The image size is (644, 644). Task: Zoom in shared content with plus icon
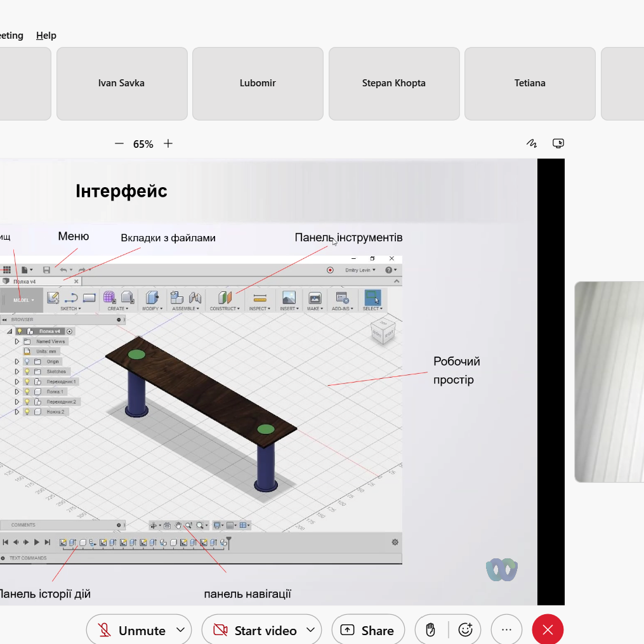[x=168, y=144]
